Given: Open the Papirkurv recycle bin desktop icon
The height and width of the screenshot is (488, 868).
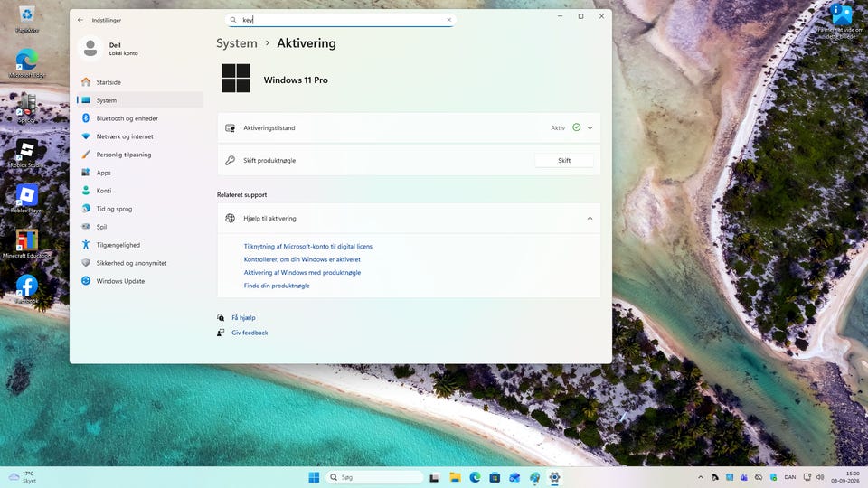Looking at the screenshot, I should pos(26,18).
